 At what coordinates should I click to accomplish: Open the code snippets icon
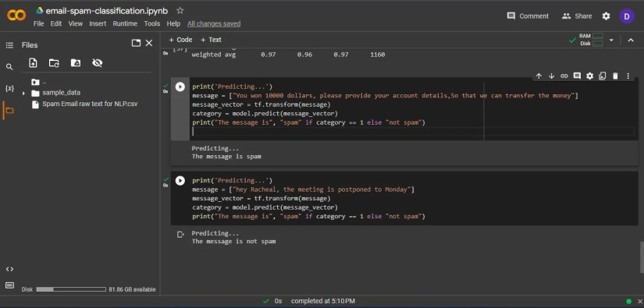coord(9,269)
